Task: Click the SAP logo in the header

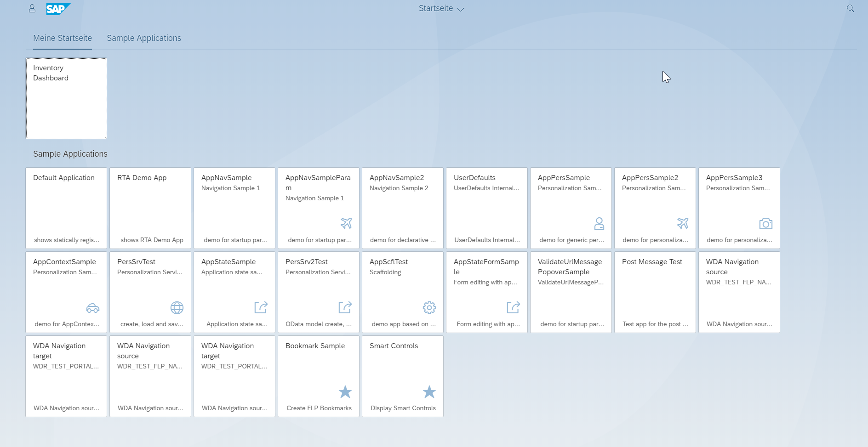Action: pyautogui.click(x=58, y=8)
